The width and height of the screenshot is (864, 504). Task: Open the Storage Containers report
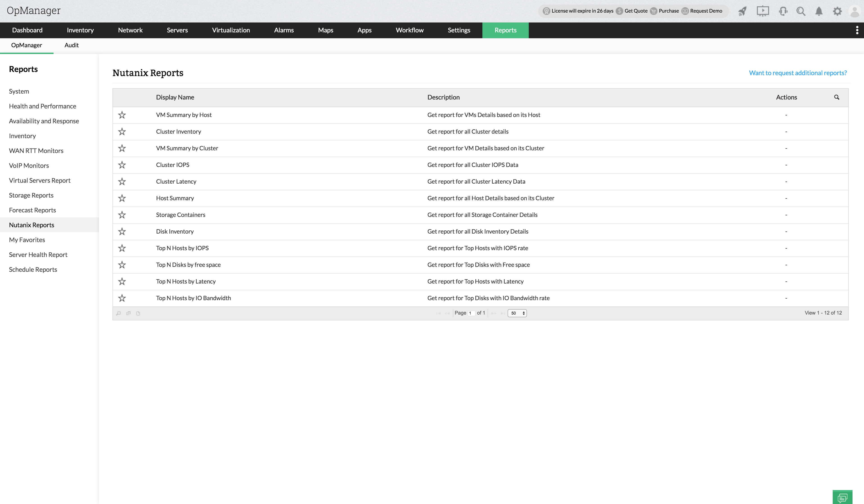[180, 215]
